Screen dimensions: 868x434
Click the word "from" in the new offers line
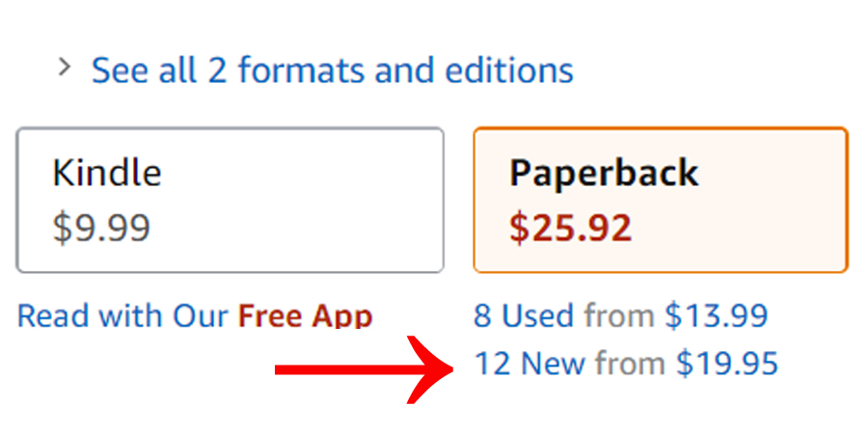[x=630, y=364]
